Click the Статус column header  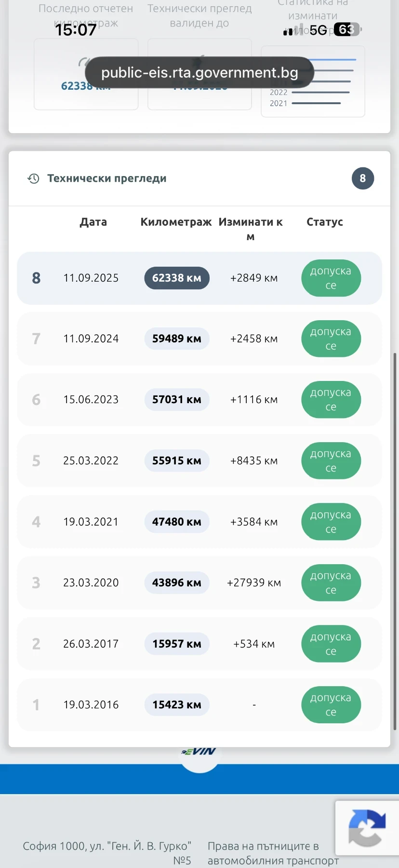click(x=325, y=222)
